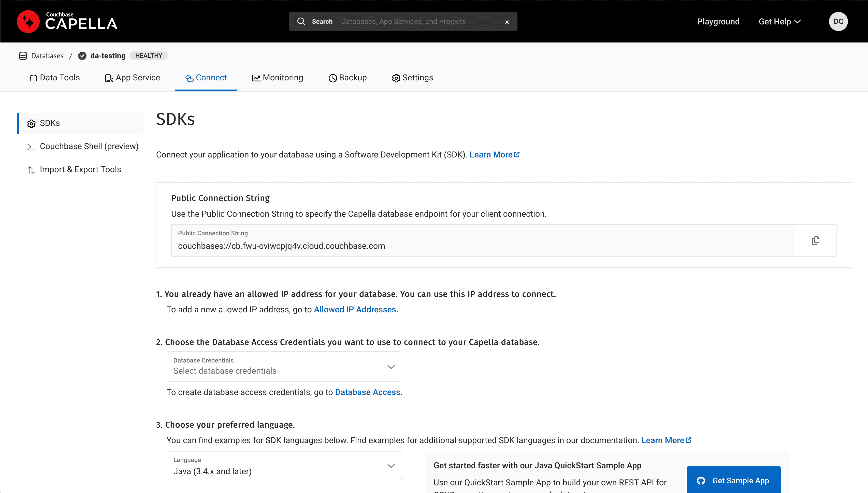
Task: Open the Allowed IP Addresses link
Action: click(x=356, y=310)
